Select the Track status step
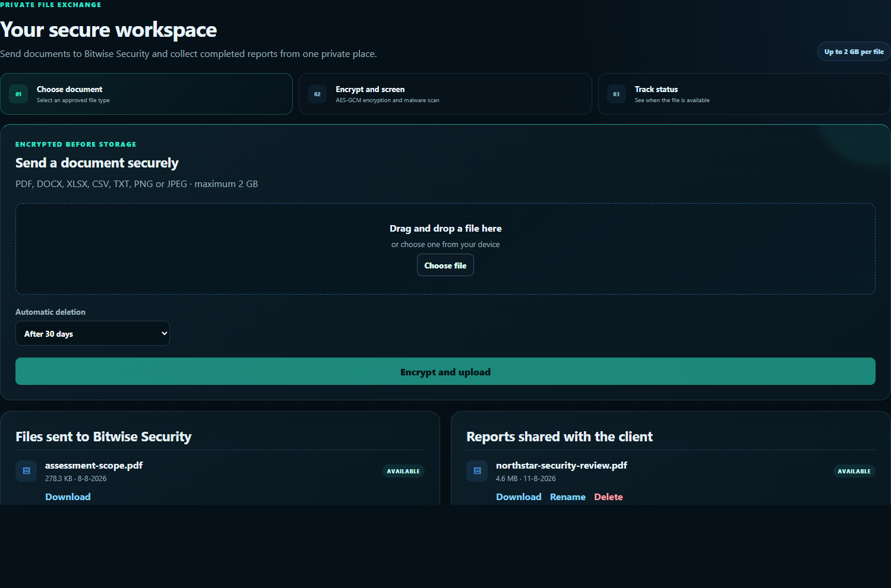891x588 pixels. pyautogui.click(x=744, y=94)
